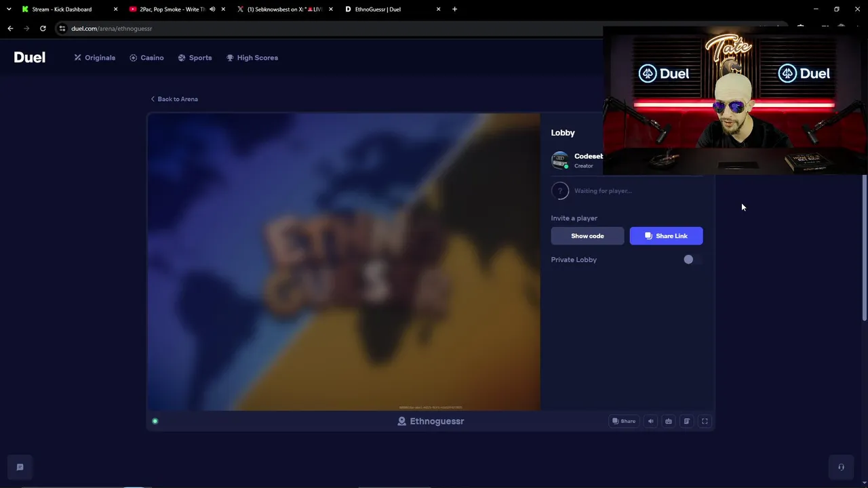This screenshot has width=868, height=488.
Task: Mute game sound with speaker icon
Action: pos(650,421)
